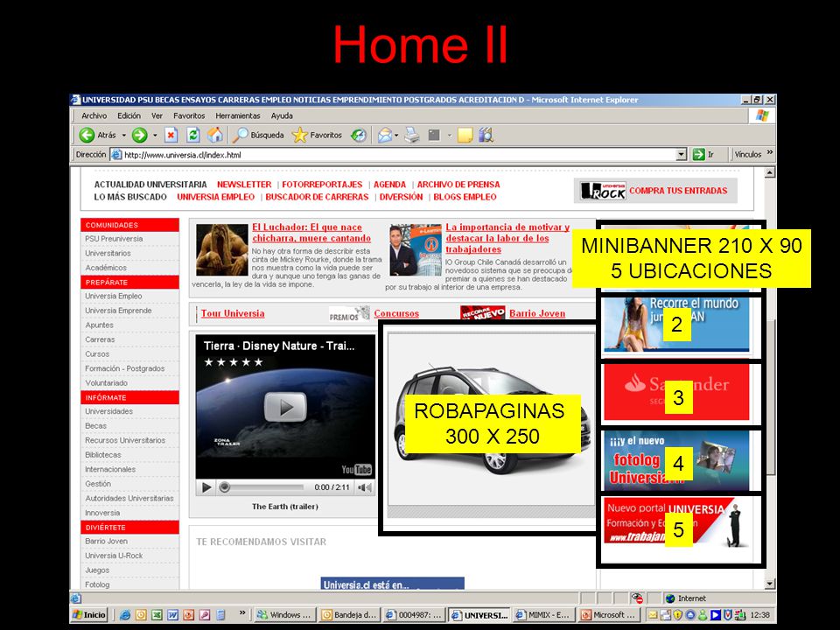Open PSU Preuniversia in sidebar

tap(114, 239)
